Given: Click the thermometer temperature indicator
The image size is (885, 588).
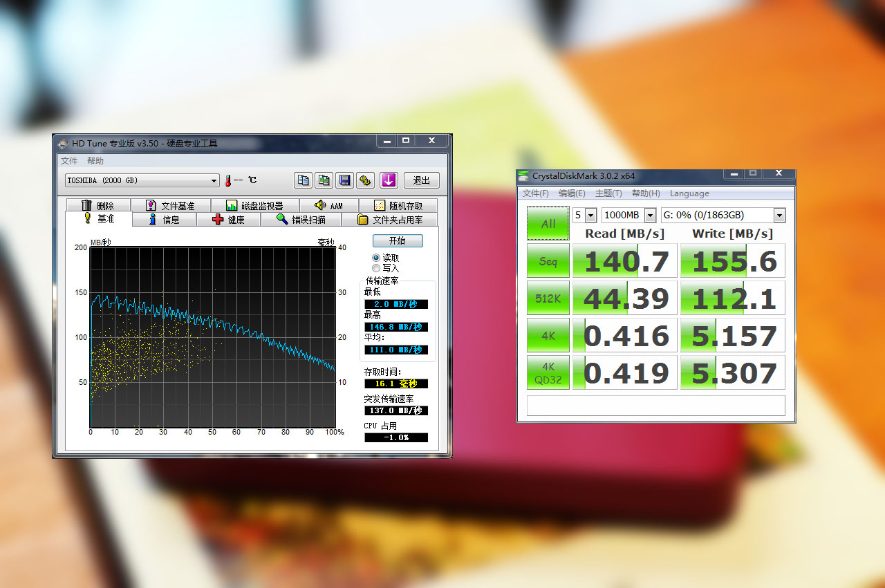Looking at the screenshot, I should (x=227, y=180).
